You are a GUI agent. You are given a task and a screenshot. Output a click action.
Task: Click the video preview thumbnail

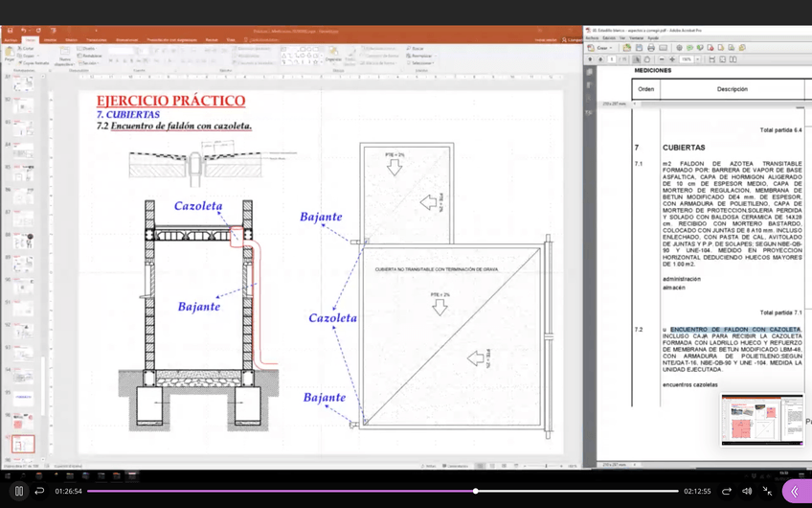pyautogui.click(x=762, y=420)
